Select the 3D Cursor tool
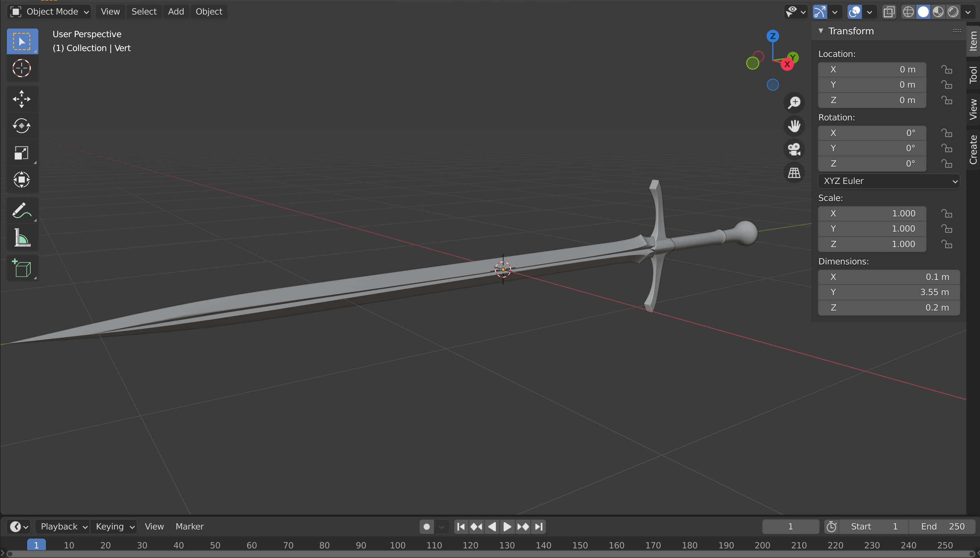The height and width of the screenshot is (558, 980). [x=22, y=69]
